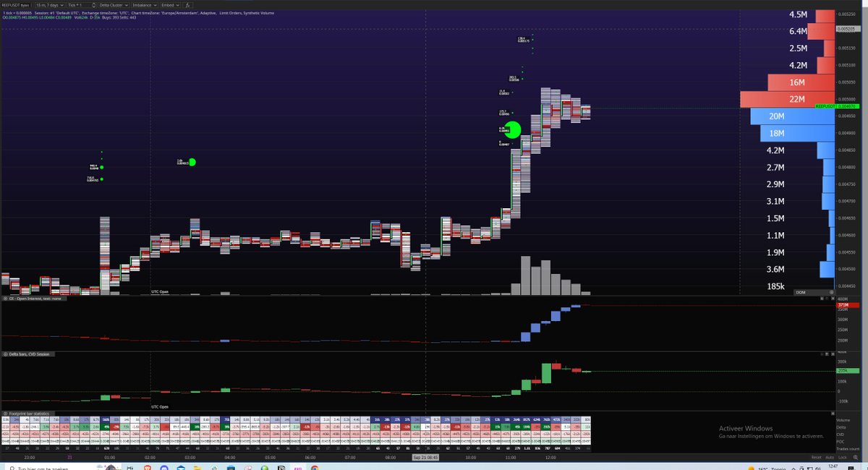Click the Volume row label in statistics
This screenshot has height=470, width=868.
(x=843, y=420)
